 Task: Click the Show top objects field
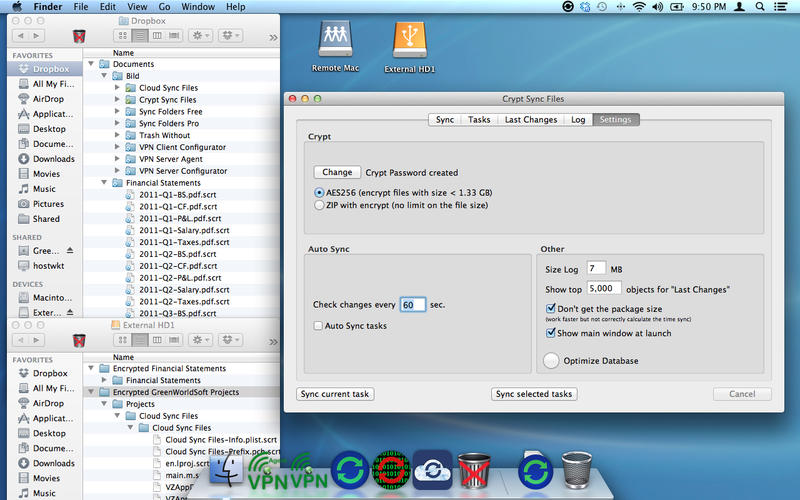tap(604, 288)
